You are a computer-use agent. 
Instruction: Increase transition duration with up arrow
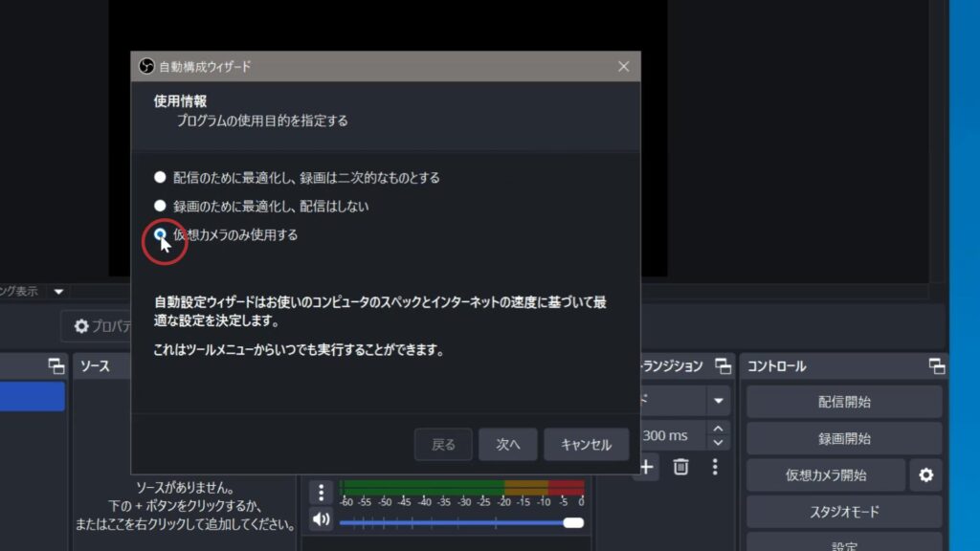718,429
